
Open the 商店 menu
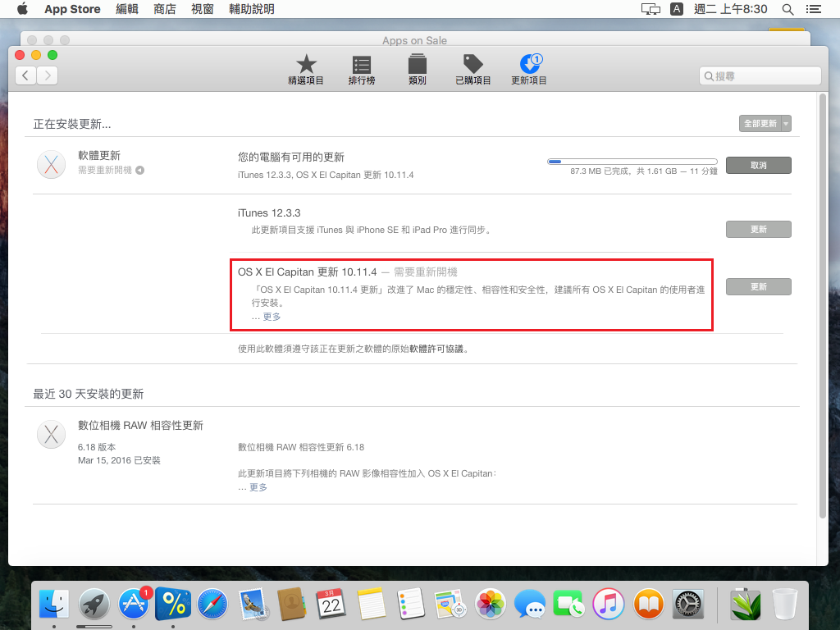(164, 9)
